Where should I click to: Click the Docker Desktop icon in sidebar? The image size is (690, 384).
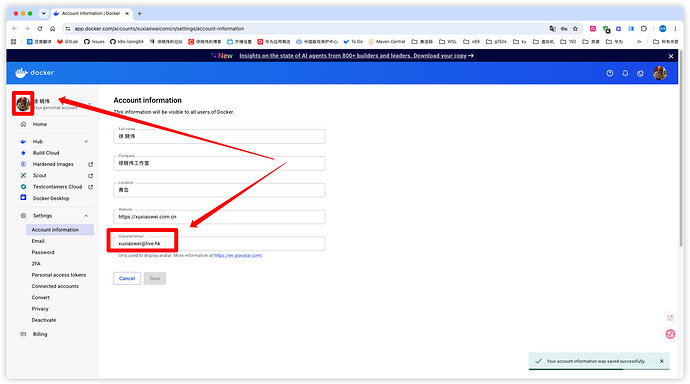click(x=23, y=198)
